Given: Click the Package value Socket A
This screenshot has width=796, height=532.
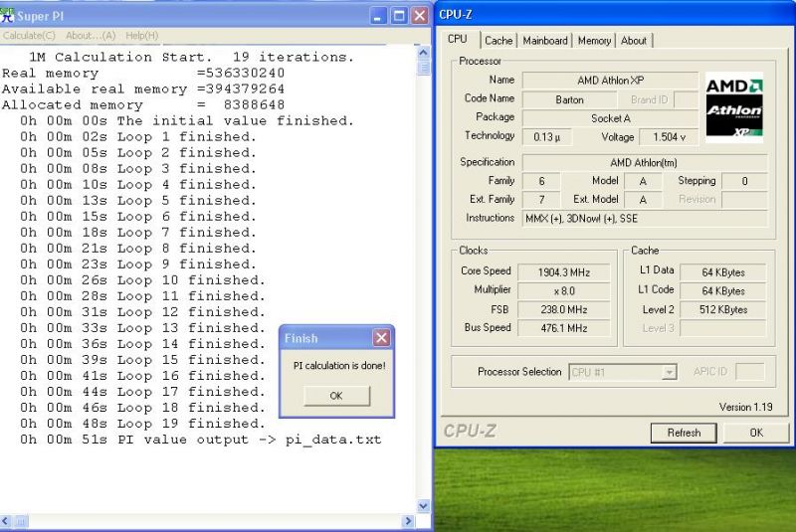Looking at the screenshot, I should (611, 118).
